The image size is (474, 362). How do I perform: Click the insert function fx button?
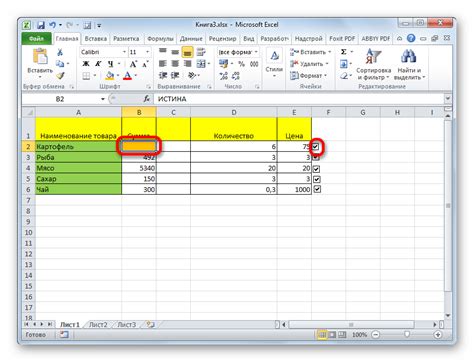point(146,99)
